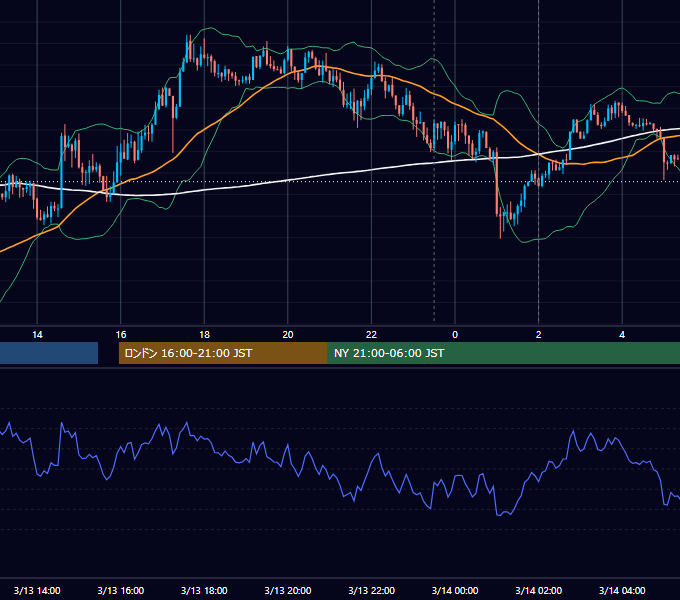Viewport: 680px width, 600px height.
Task: Click the 14 hour label on price chart axis
Action: click(x=37, y=335)
